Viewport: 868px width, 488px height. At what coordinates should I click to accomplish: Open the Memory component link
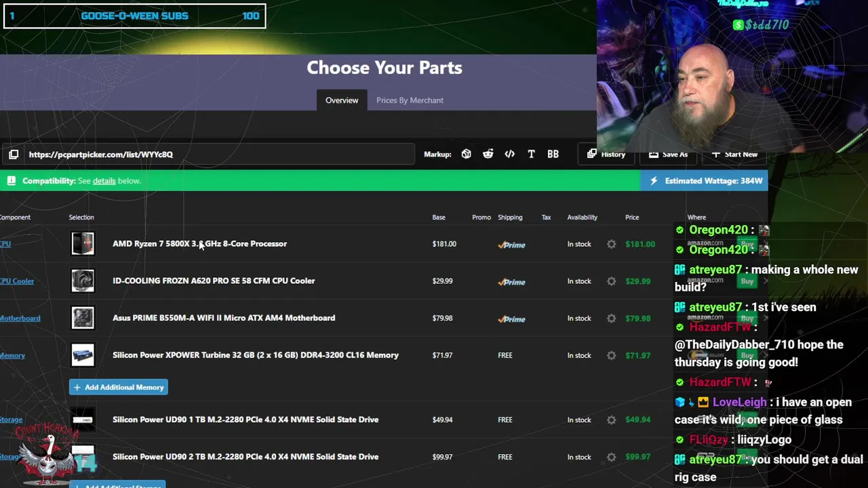(x=12, y=355)
